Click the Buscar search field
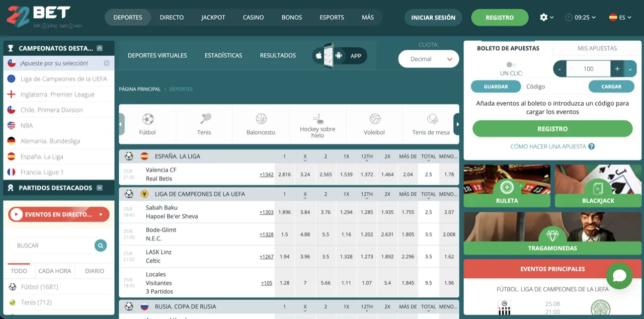644x319 pixels. [x=51, y=246]
